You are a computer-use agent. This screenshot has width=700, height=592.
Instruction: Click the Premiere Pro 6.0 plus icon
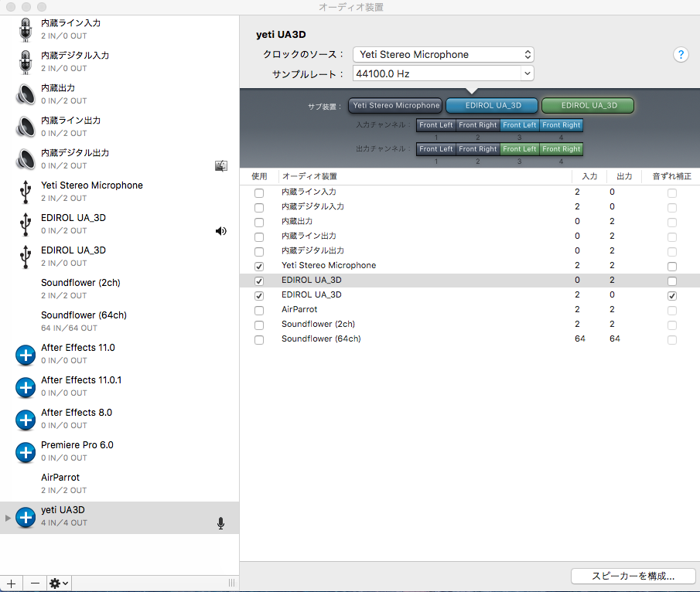(x=26, y=452)
